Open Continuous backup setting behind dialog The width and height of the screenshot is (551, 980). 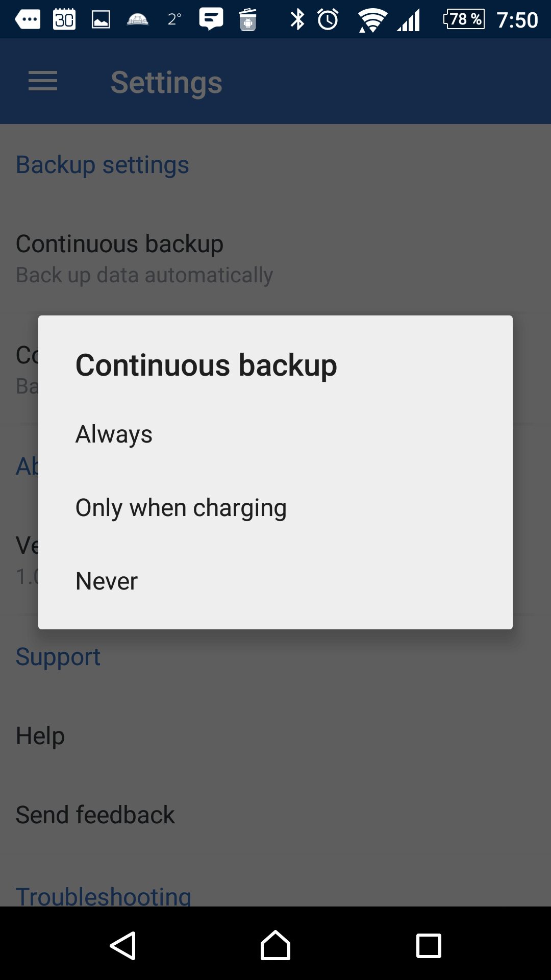(275, 259)
